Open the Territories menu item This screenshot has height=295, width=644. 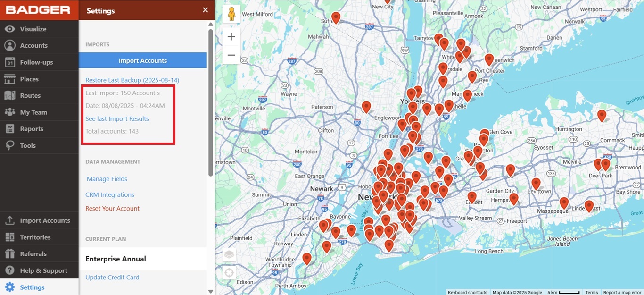coord(39,237)
